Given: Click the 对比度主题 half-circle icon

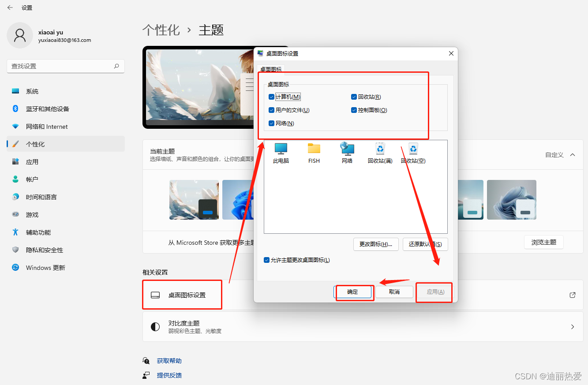Looking at the screenshot, I should point(155,327).
